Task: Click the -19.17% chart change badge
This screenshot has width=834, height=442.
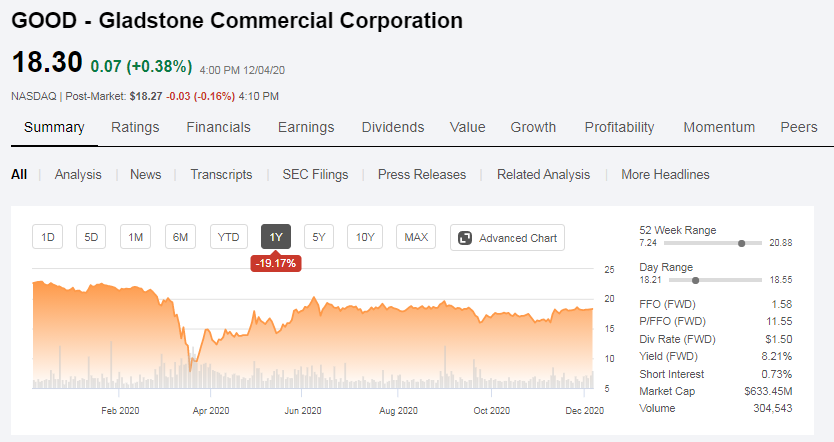Action: (276, 263)
